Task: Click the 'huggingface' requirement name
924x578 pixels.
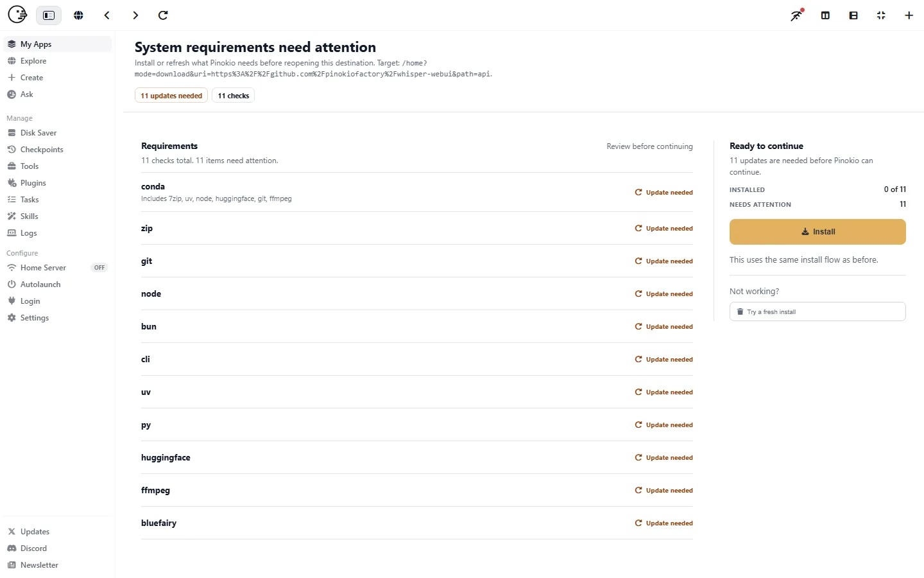Action: (x=166, y=457)
